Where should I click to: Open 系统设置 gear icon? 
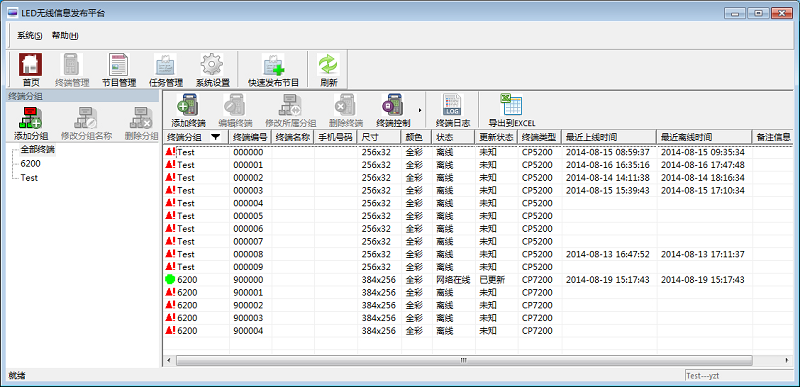[x=212, y=65]
